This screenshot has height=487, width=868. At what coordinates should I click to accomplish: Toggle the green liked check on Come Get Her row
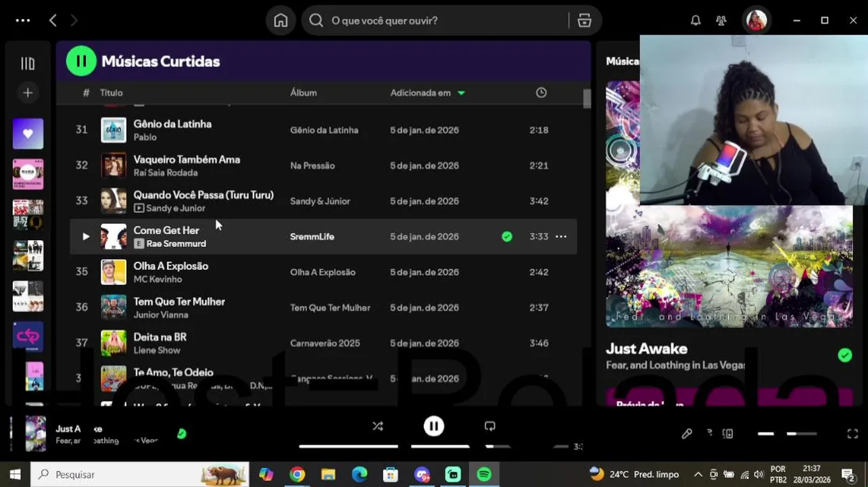pos(507,237)
